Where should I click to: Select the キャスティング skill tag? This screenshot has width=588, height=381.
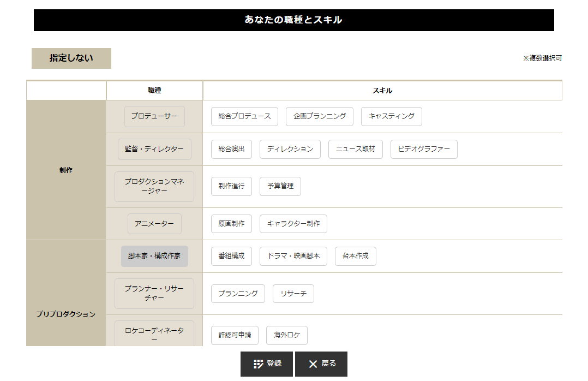[392, 116]
